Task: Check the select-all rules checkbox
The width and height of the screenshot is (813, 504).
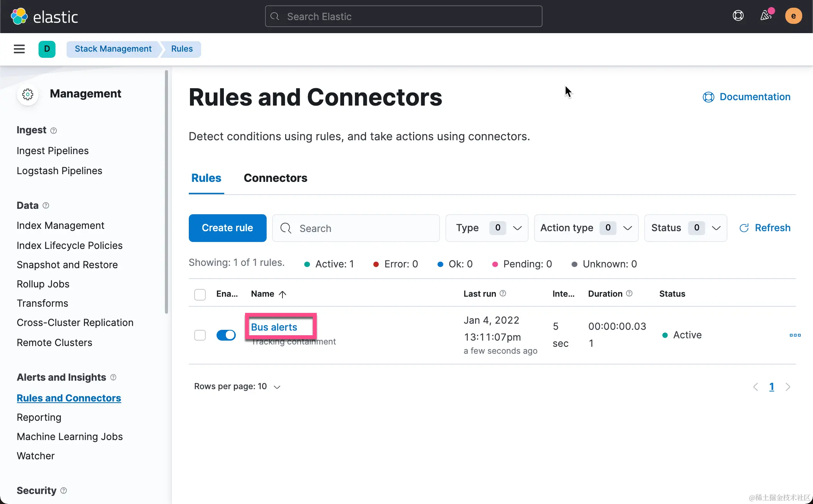Action: [x=200, y=294]
